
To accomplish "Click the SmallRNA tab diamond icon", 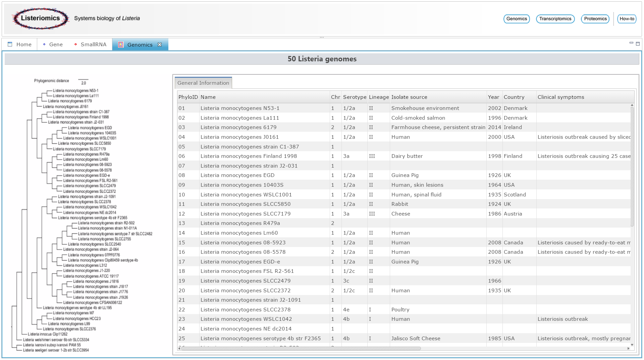I will click(75, 44).
